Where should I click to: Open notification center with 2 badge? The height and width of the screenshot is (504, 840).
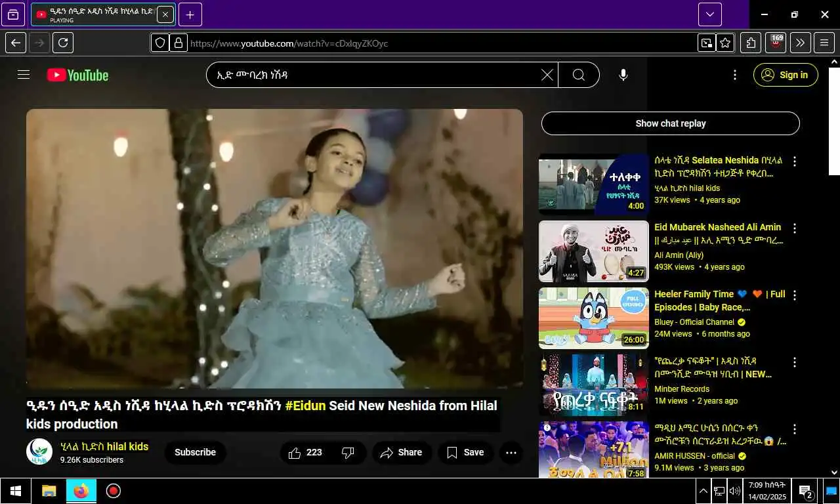point(807,491)
